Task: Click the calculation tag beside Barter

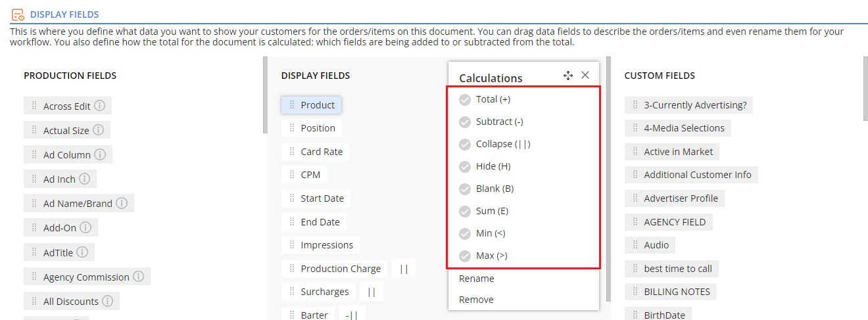Action: tap(352, 313)
